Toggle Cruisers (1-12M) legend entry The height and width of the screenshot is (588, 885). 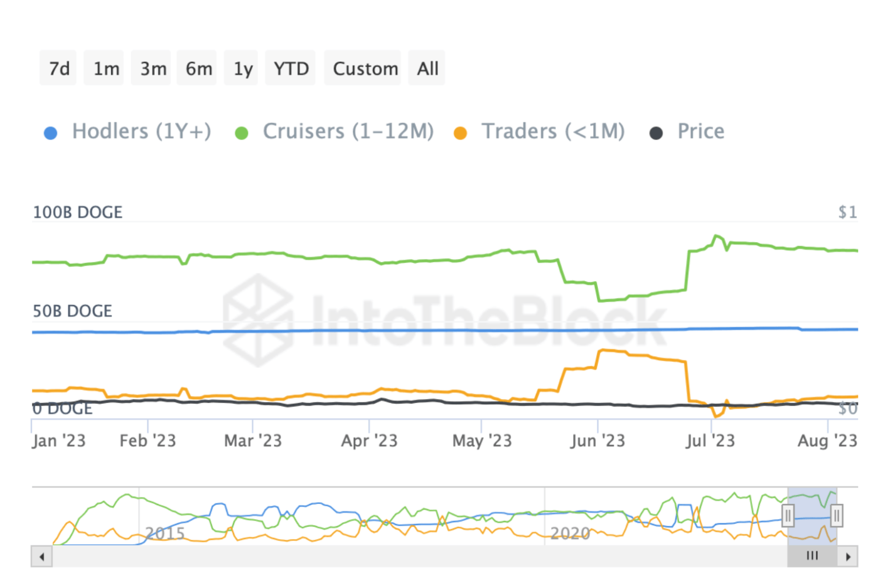(348, 132)
